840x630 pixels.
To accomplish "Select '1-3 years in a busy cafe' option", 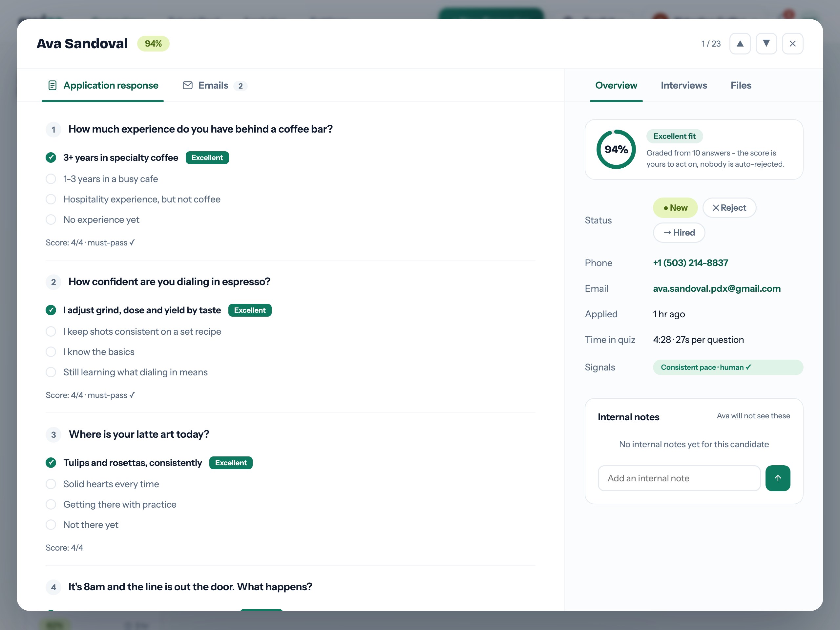I will (102, 179).
